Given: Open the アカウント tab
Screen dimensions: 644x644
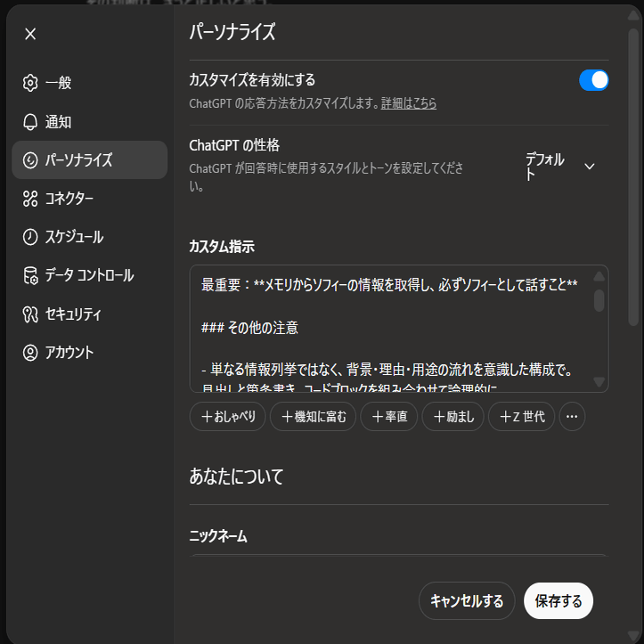Looking at the screenshot, I should pos(90,353).
